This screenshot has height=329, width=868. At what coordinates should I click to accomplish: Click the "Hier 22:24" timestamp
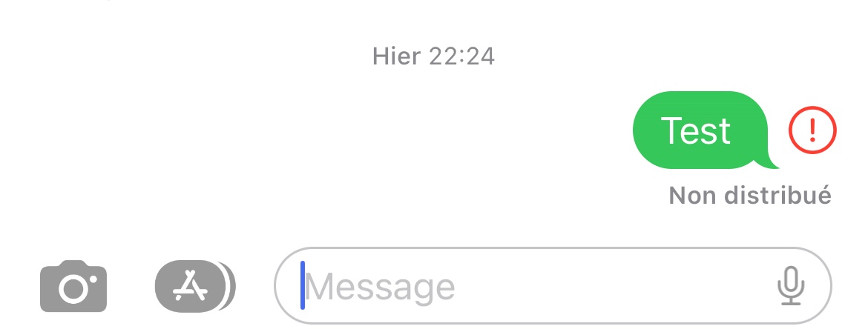click(433, 56)
